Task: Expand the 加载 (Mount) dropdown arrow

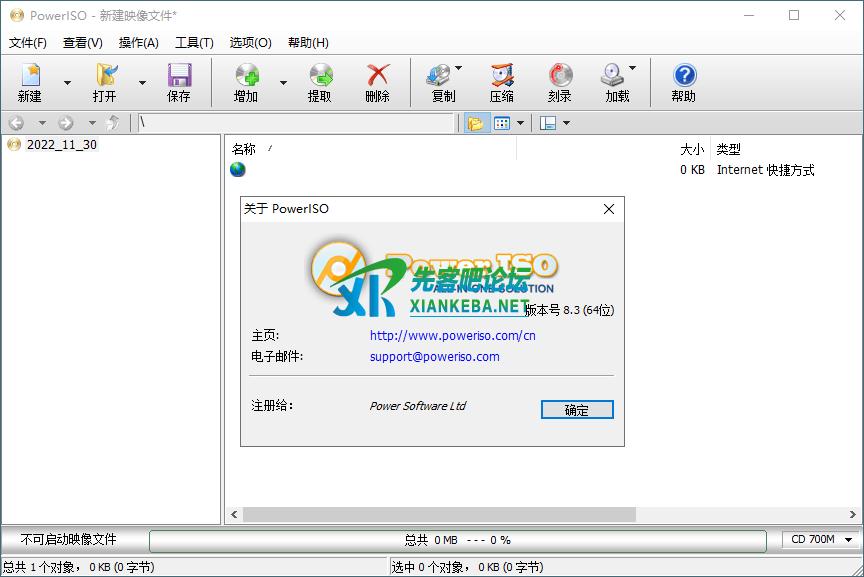Action: coord(632,69)
